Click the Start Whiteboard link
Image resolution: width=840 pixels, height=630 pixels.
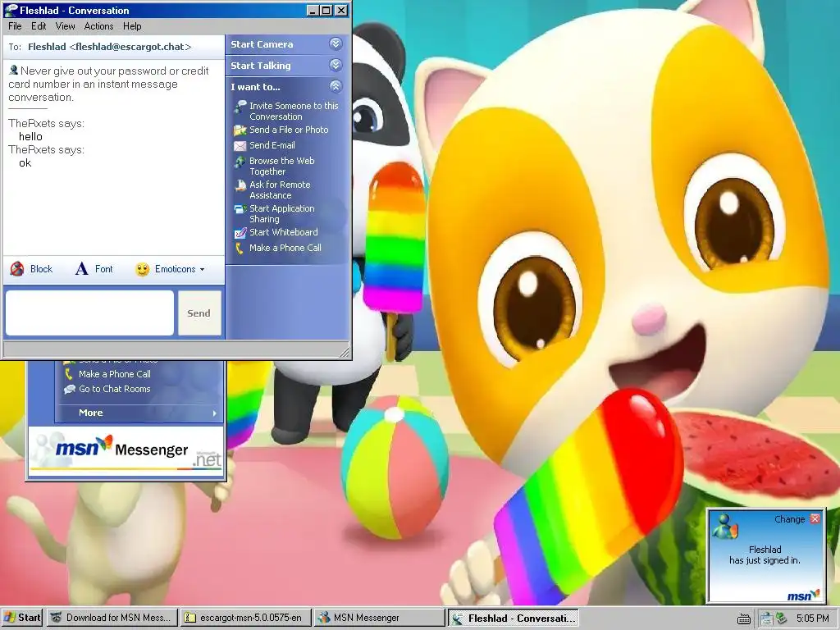[283, 232]
